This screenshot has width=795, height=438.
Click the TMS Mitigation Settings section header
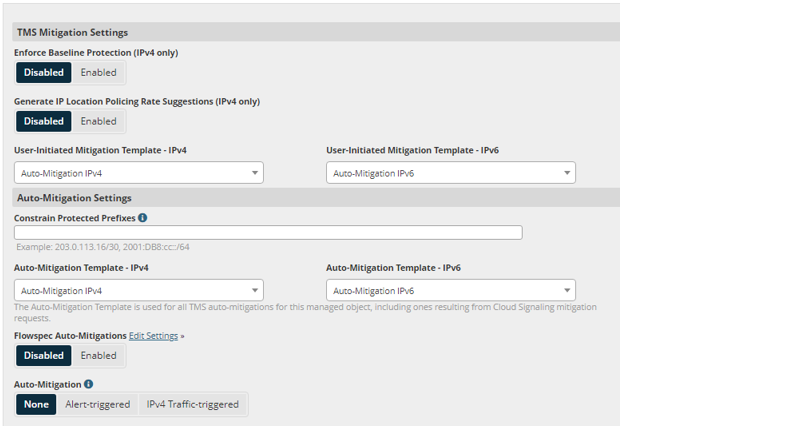tap(72, 33)
